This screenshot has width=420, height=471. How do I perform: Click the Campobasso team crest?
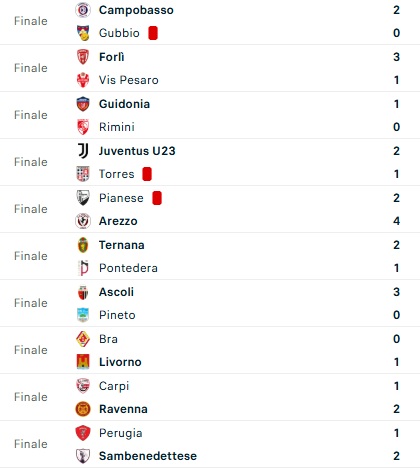point(83,10)
